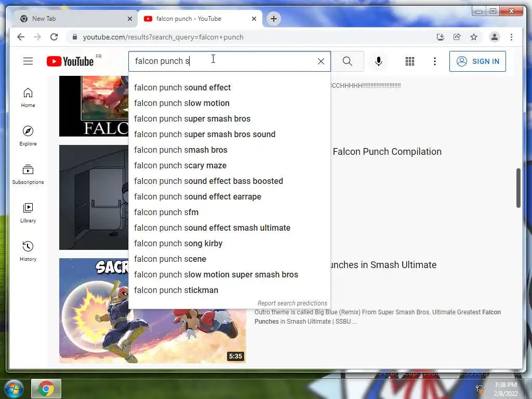Choose falcon punch sound effect bass boosted
This screenshot has width=532, height=399.
tap(229, 181)
